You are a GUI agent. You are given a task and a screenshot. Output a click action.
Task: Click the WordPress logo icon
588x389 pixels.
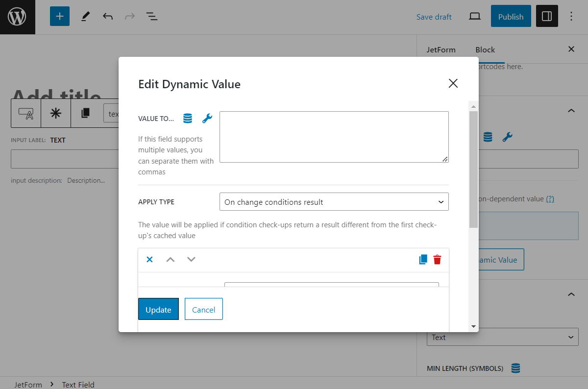tap(17, 16)
